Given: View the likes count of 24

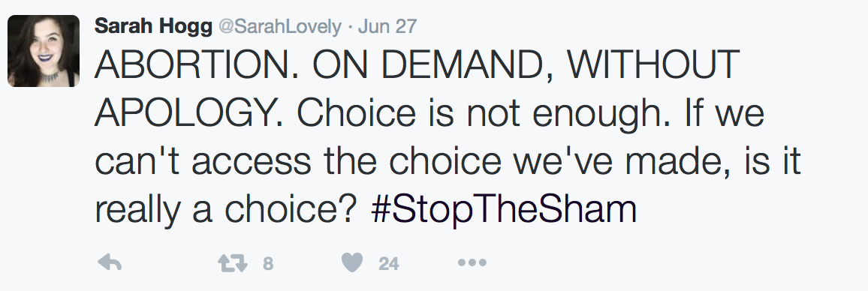Looking at the screenshot, I should click(389, 264).
